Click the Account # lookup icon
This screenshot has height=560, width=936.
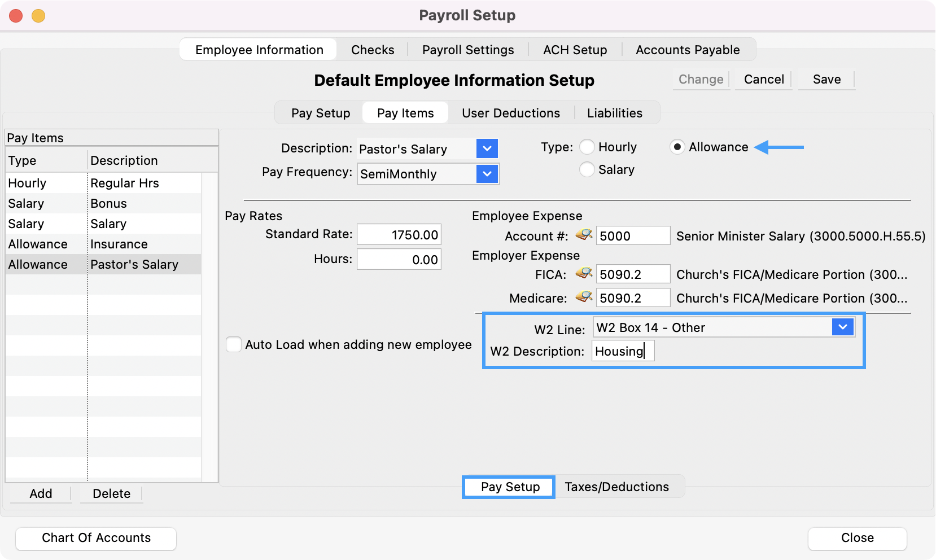[x=583, y=235]
